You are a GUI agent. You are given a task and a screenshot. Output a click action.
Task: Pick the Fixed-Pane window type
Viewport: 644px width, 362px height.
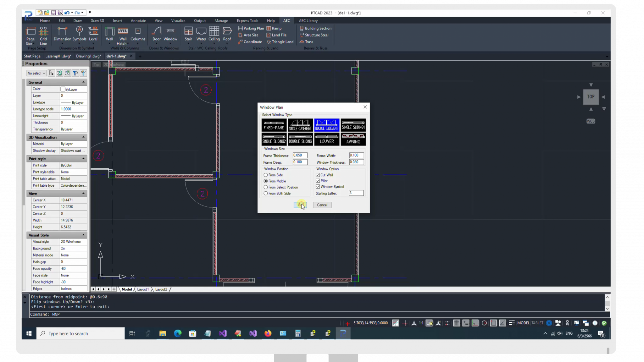[274, 125]
